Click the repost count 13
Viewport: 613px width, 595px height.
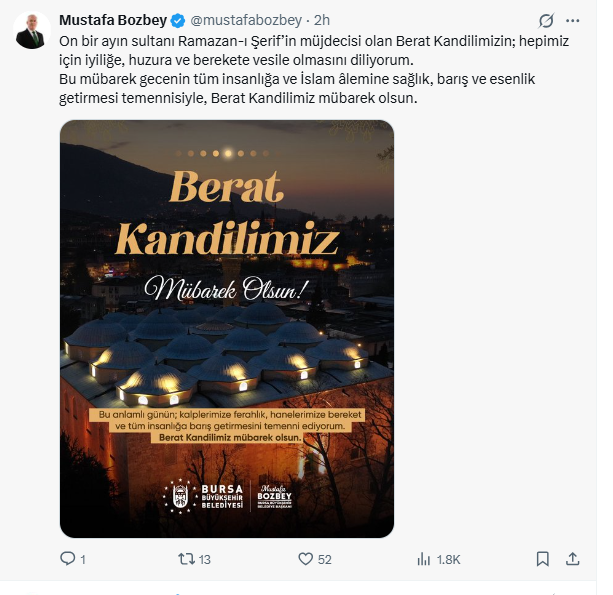205,560
